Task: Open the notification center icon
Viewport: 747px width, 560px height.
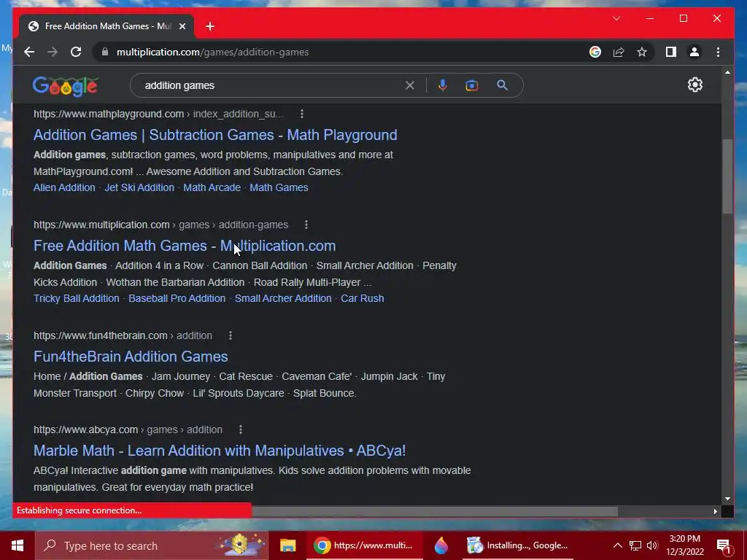Action: point(724,545)
